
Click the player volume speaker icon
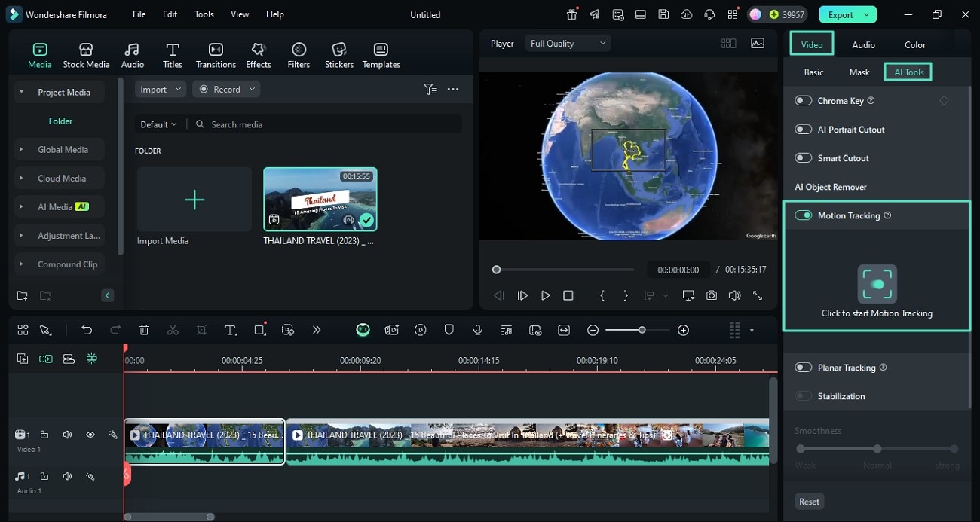point(734,295)
